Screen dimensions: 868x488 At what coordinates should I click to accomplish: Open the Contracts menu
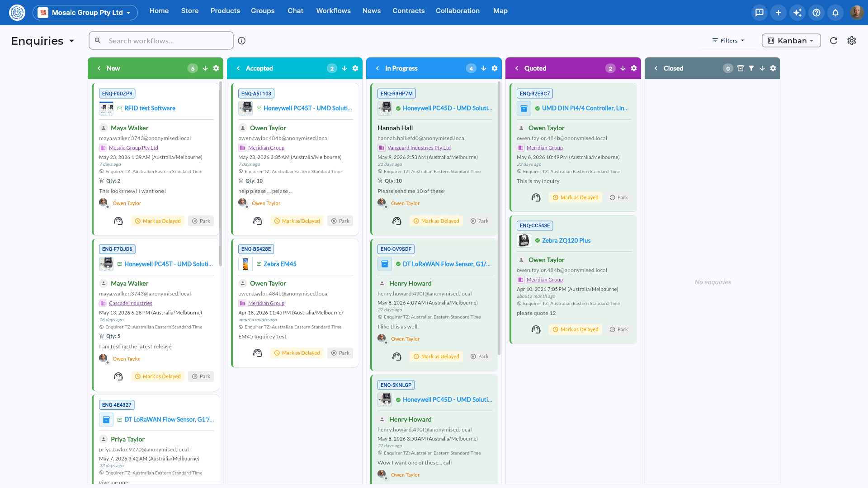coord(409,11)
